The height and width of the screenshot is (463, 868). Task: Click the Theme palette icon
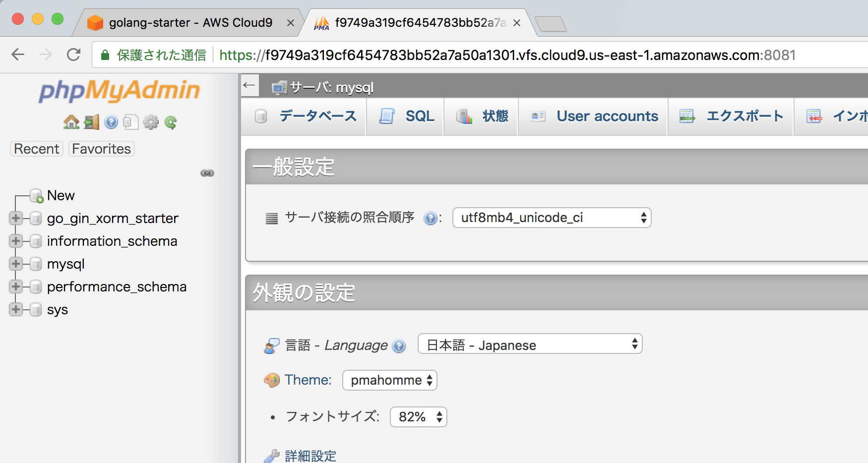tap(272, 380)
